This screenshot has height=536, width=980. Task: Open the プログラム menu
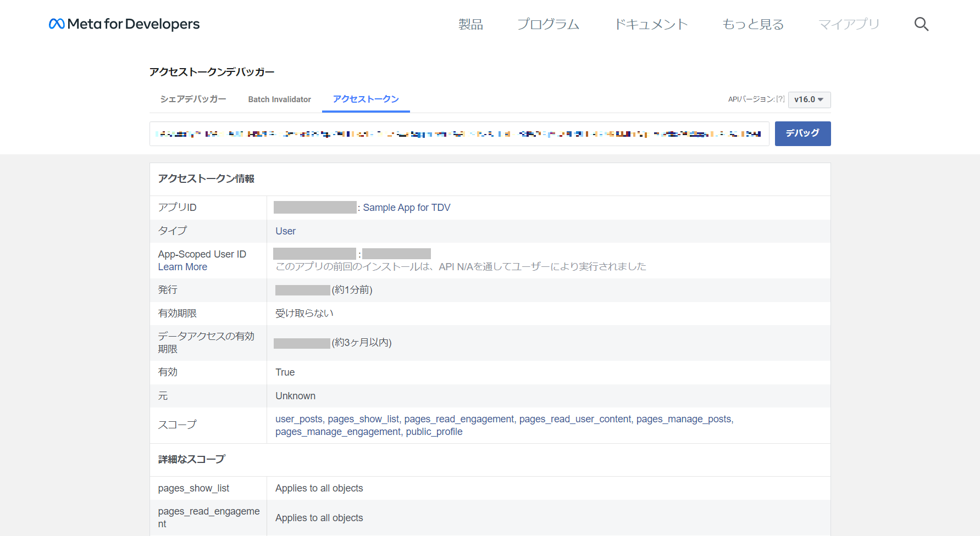pyautogui.click(x=548, y=24)
